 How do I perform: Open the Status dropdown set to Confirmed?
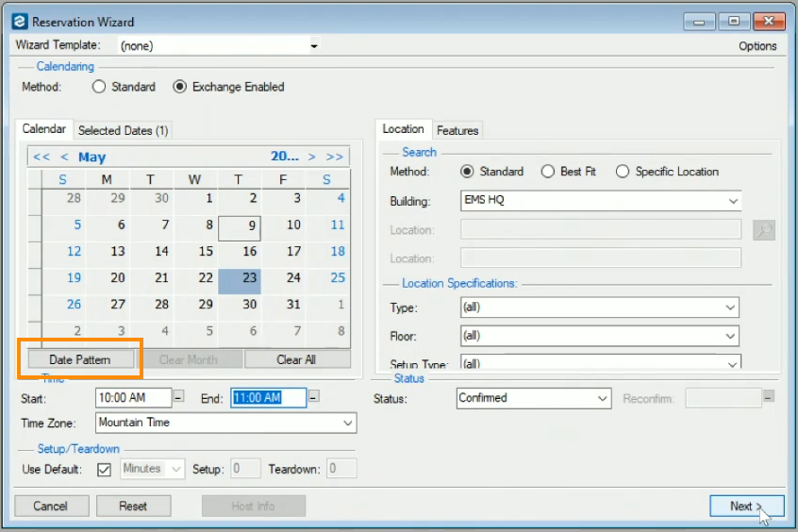[534, 398]
